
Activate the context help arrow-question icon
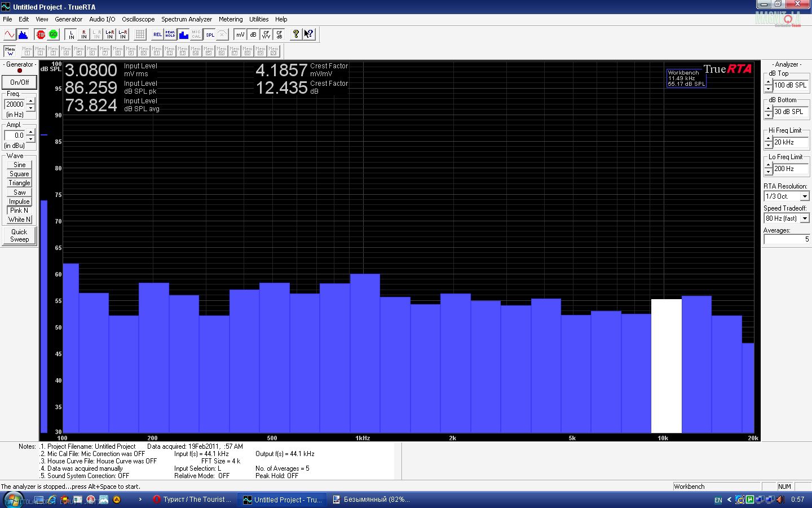click(x=308, y=34)
